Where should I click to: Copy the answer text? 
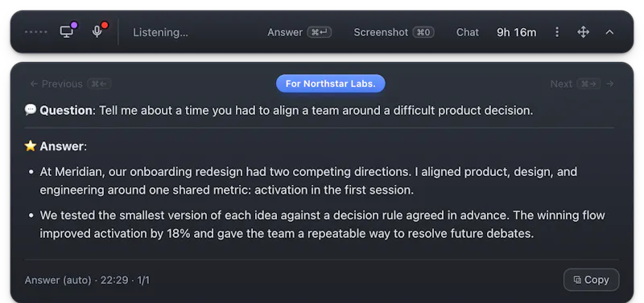tap(591, 280)
